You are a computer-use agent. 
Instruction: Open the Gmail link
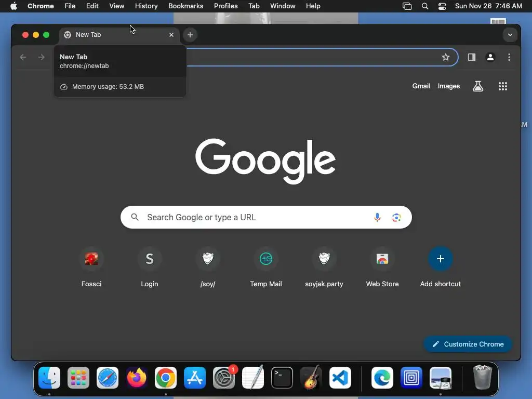click(x=421, y=86)
